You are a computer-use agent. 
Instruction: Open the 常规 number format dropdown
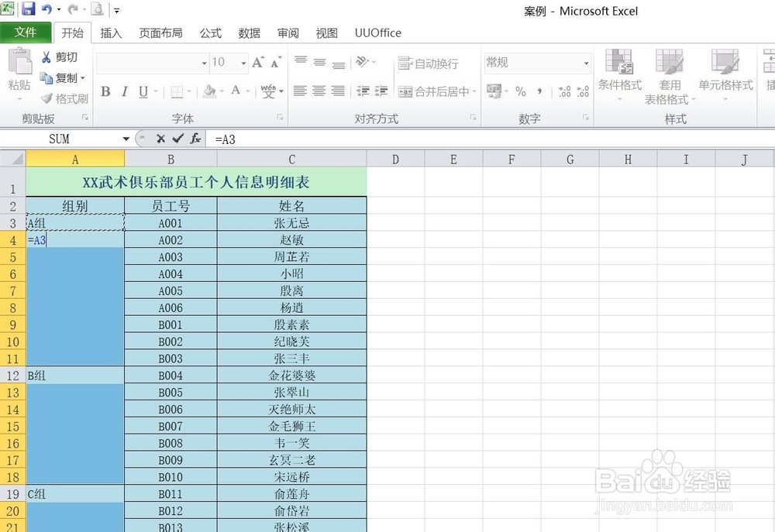[587, 62]
